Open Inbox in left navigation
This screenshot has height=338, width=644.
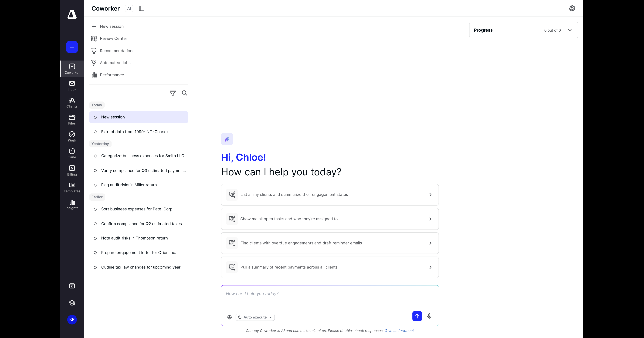coord(72,86)
